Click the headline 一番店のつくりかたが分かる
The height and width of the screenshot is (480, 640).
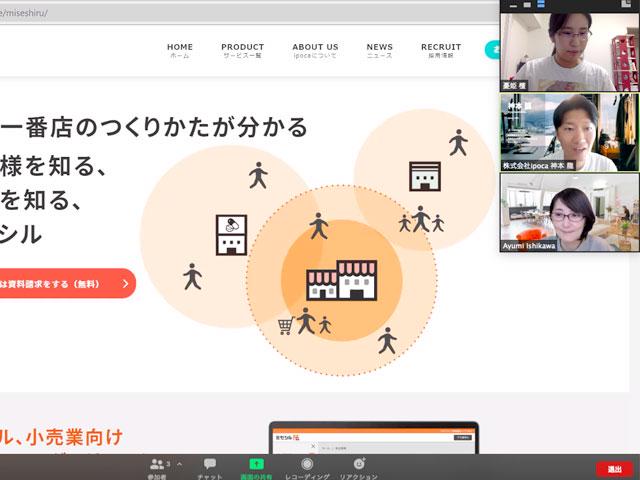(x=154, y=127)
